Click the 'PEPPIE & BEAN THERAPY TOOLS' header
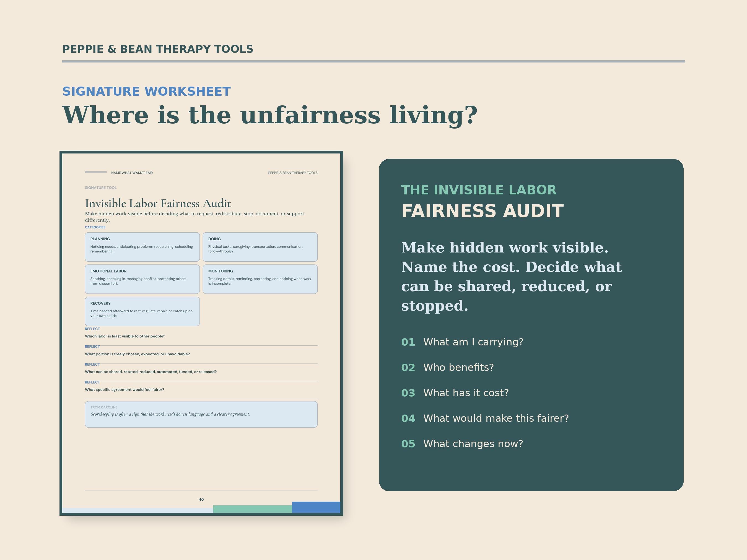Viewport: 747px width, 560px height. 158,49
